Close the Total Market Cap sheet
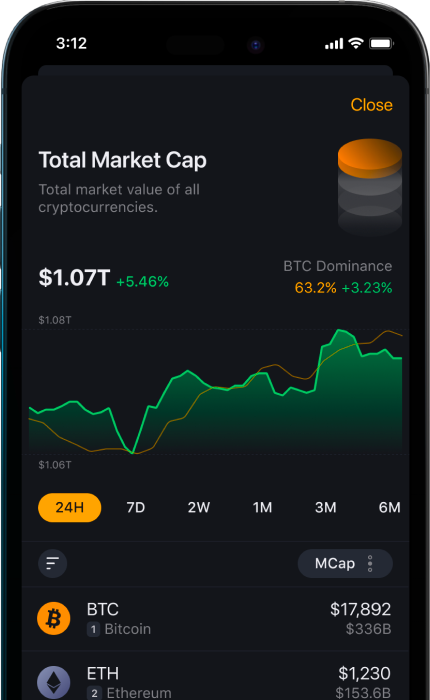Screen dimensions: 430x700 coord(372,105)
